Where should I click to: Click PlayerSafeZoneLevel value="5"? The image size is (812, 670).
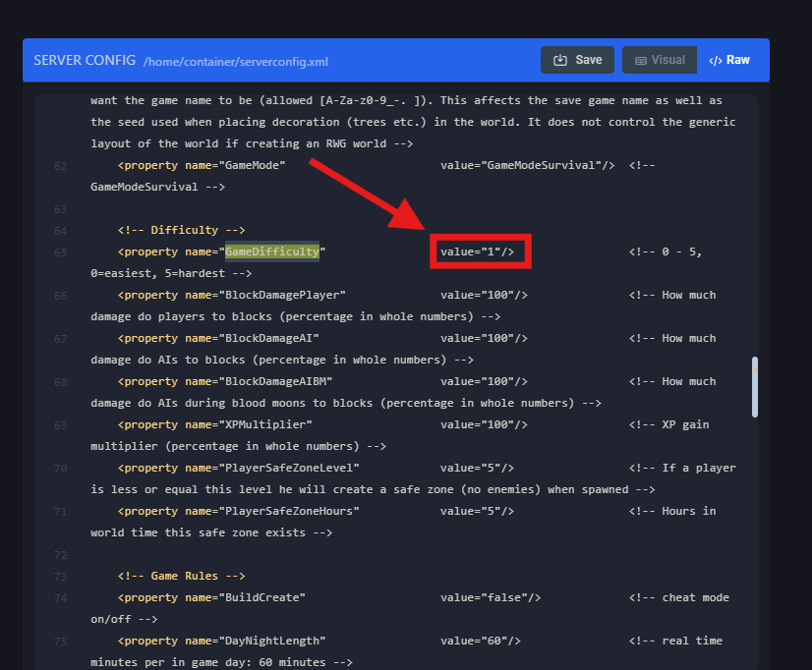[x=477, y=468]
